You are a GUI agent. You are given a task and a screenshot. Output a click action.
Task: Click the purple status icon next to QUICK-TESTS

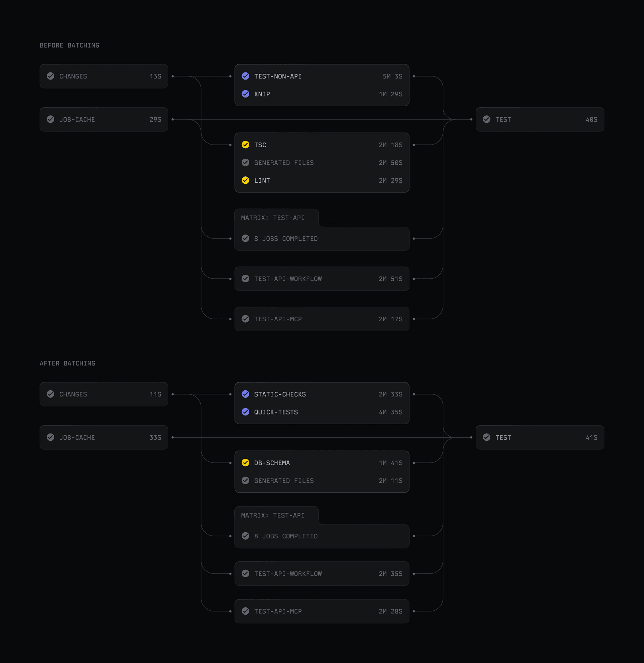245,412
